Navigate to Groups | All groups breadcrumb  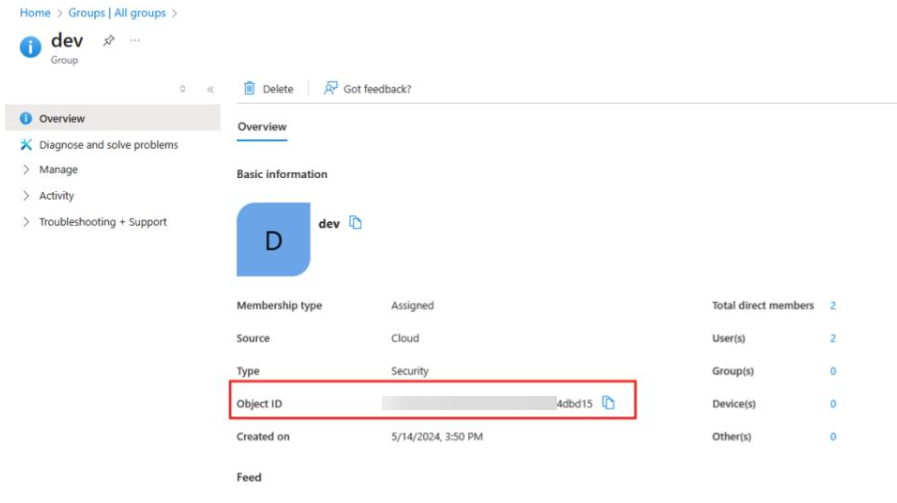[x=117, y=13]
